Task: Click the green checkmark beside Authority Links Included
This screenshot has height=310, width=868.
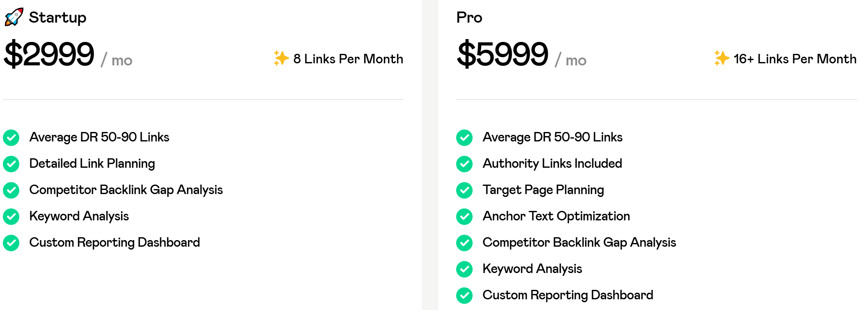Action: pyautogui.click(x=464, y=164)
